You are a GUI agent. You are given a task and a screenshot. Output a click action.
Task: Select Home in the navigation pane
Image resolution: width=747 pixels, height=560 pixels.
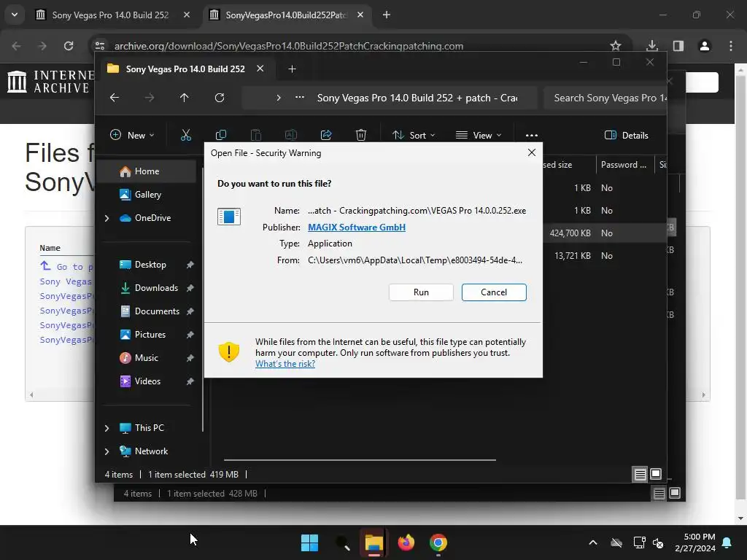coord(147,171)
